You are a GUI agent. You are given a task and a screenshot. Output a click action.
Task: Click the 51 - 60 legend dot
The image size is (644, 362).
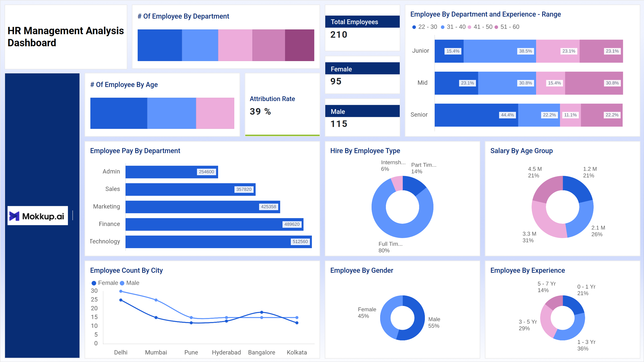tap(496, 27)
